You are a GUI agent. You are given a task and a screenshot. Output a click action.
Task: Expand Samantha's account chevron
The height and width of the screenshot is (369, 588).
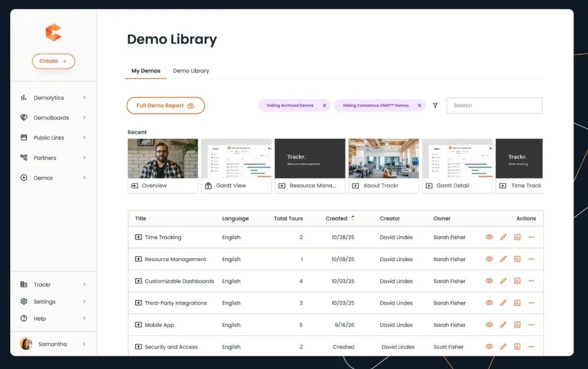[x=84, y=344]
